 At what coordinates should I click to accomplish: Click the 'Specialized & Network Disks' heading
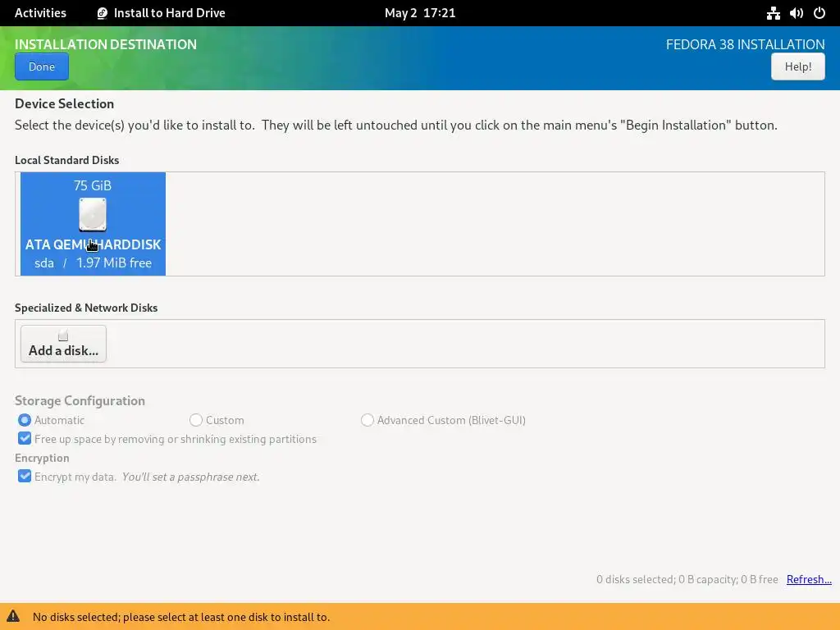click(86, 308)
